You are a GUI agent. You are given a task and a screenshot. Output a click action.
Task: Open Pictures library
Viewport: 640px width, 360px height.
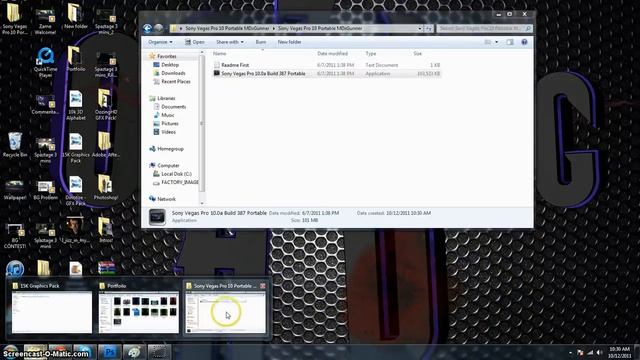(x=170, y=124)
